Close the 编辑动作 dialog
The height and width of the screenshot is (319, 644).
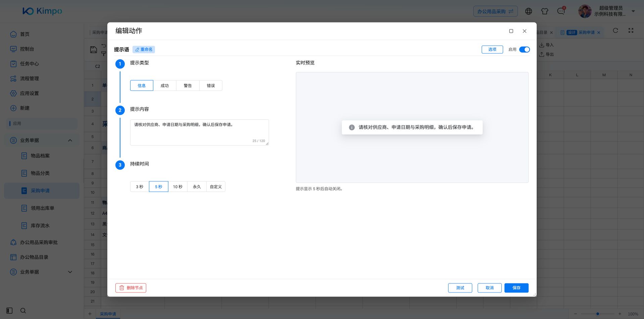tap(525, 31)
